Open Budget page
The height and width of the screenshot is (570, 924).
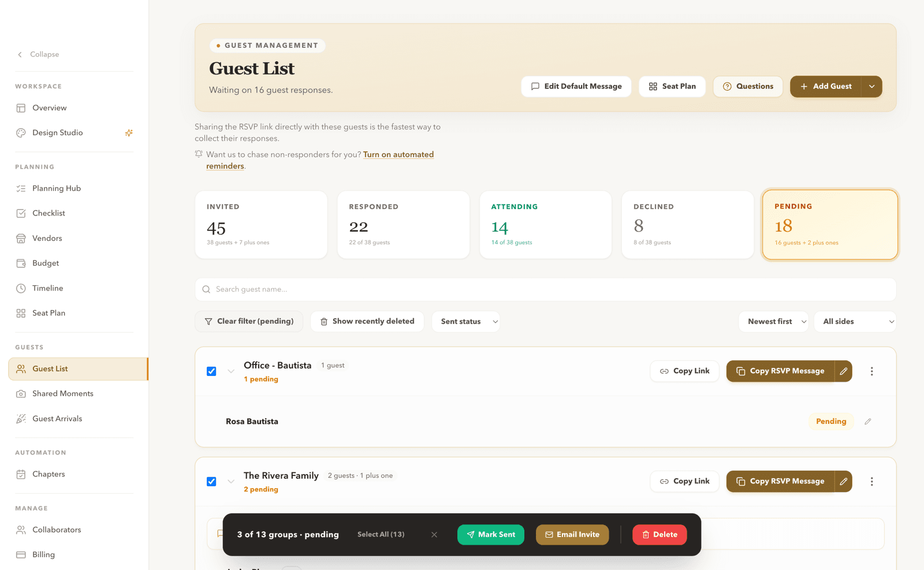(x=74, y=263)
